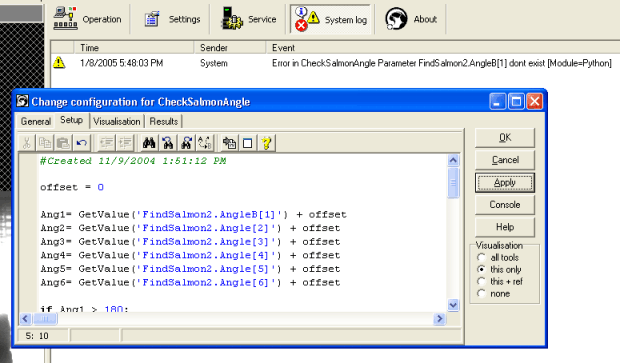The height and width of the screenshot is (363, 620).
Task: Click the Paste clipboard icon
Action: click(63, 143)
